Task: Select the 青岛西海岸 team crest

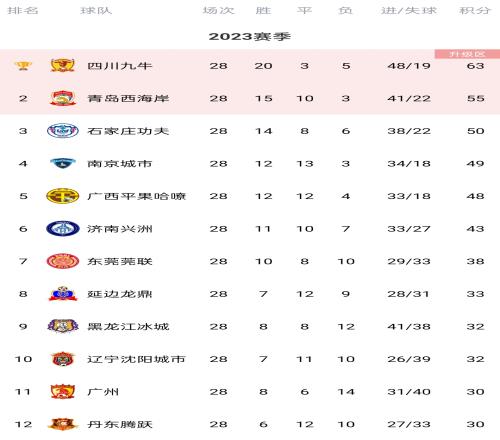Action: click(x=63, y=98)
